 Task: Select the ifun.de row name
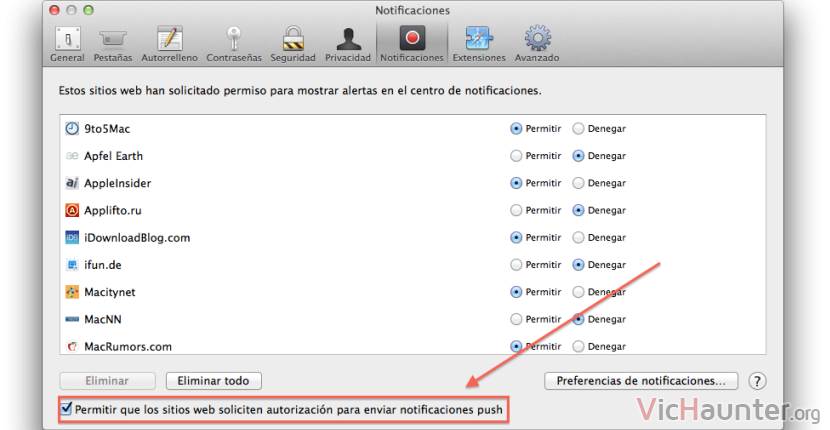coord(103,265)
